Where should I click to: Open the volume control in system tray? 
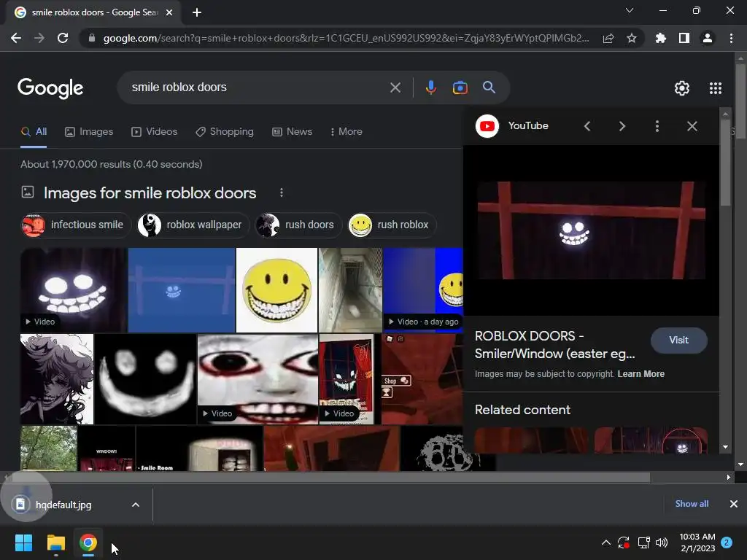pyautogui.click(x=662, y=542)
